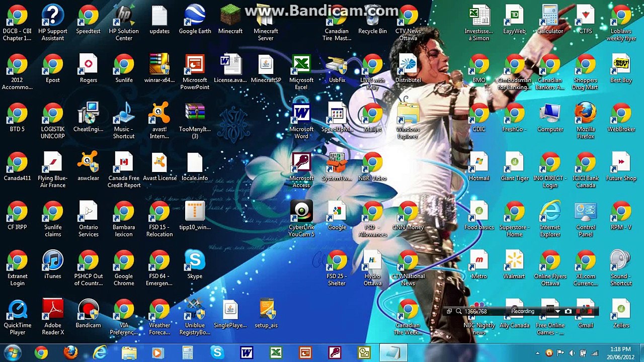This screenshot has width=644, height=362.
Task: Open the aswclear utility icon
Action: pos(88,167)
